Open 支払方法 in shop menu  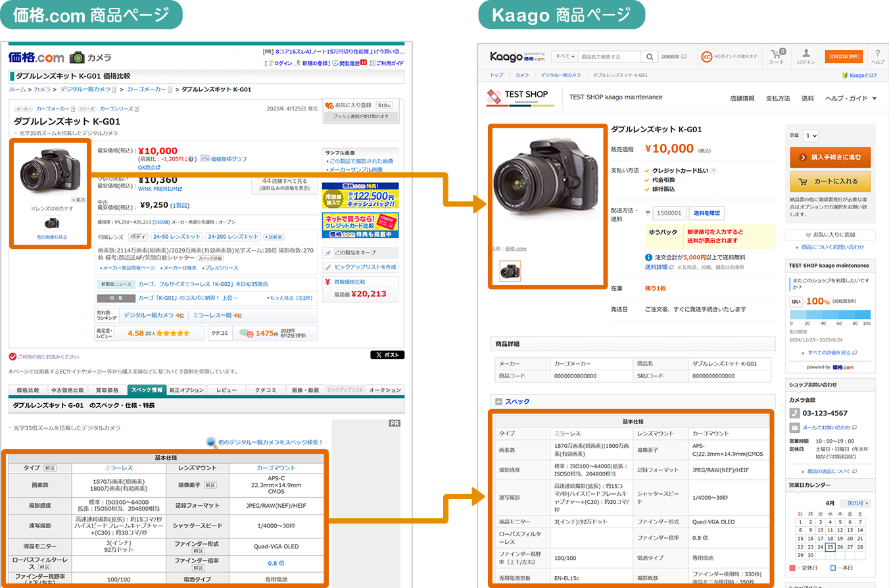point(778,99)
